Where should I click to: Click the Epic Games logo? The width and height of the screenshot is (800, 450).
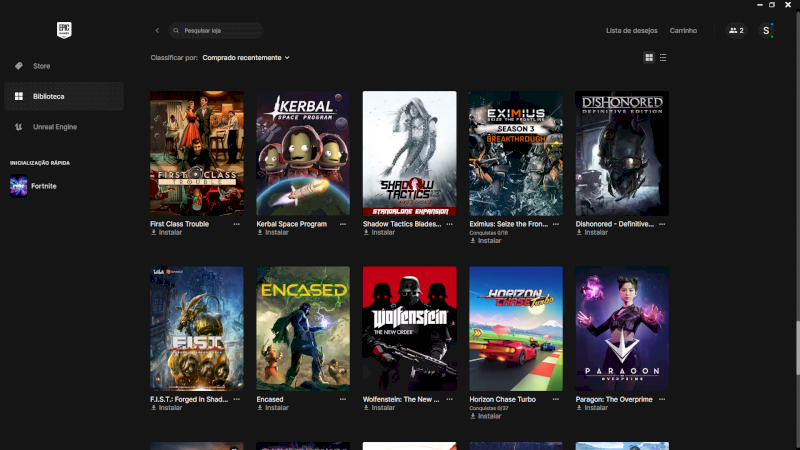click(x=64, y=30)
